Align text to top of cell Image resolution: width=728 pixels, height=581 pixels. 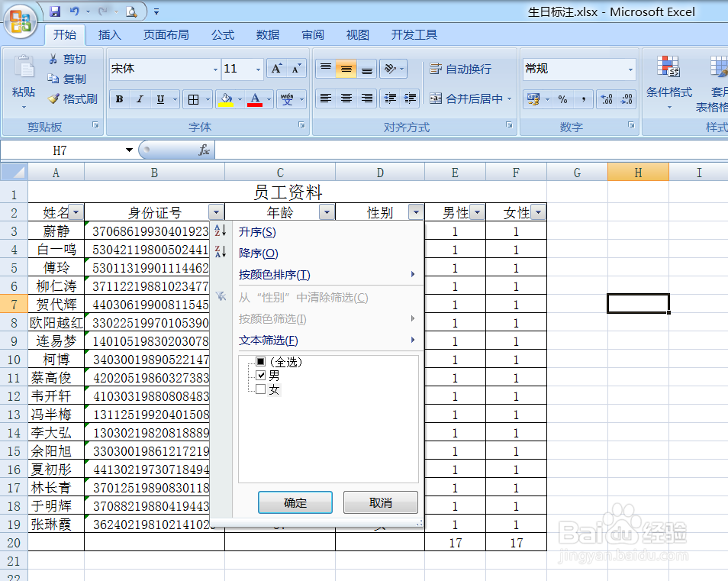point(326,69)
